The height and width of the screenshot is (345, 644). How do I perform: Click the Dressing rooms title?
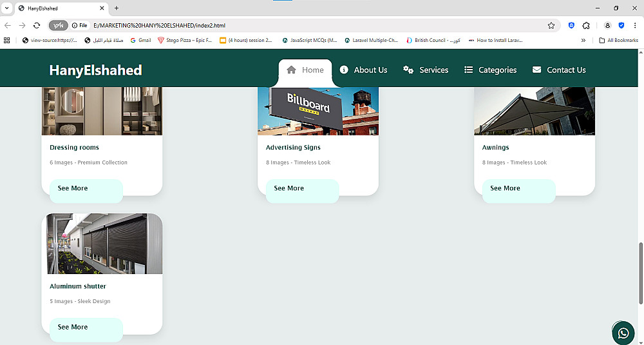click(x=74, y=147)
